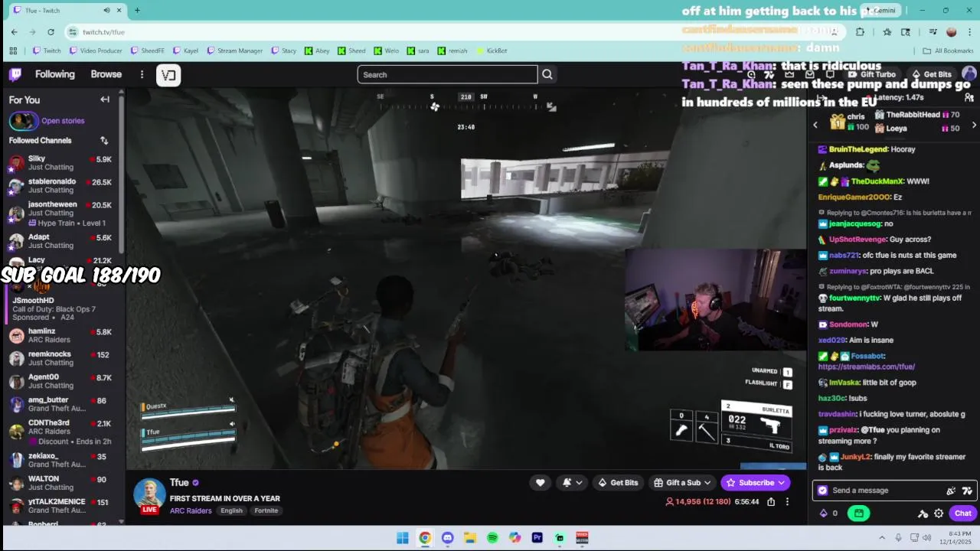Open jasontheween channel in sidebar
Viewport: 980px width, 551px height.
pos(61,214)
